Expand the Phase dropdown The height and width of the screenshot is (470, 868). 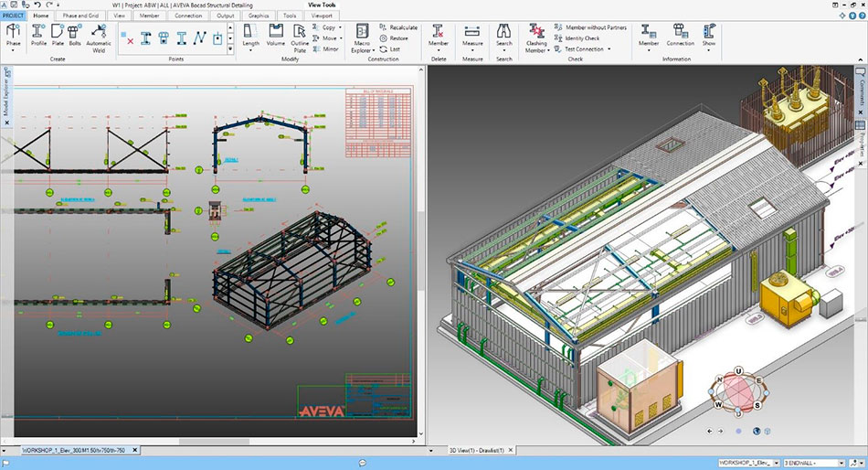(13, 50)
